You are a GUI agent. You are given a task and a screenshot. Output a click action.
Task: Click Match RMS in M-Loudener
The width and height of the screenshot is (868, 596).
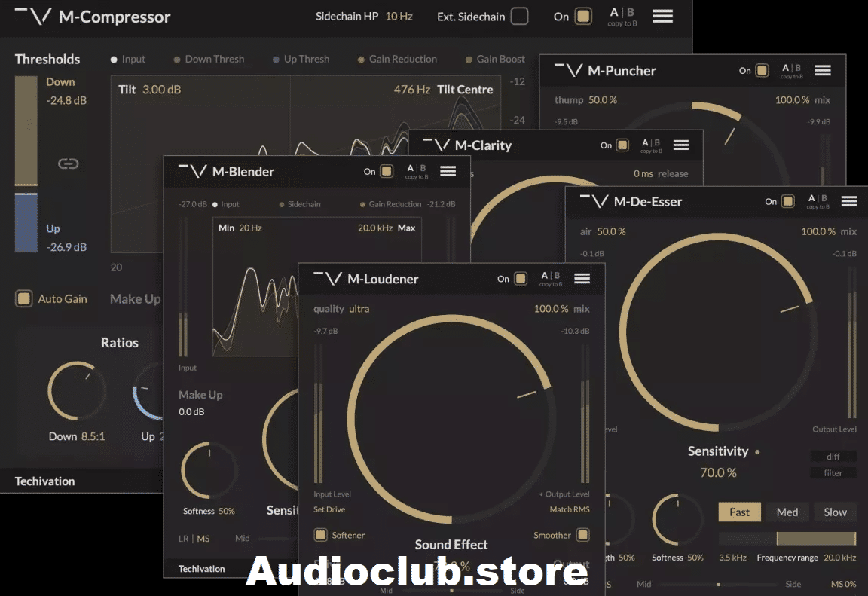[x=569, y=509]
